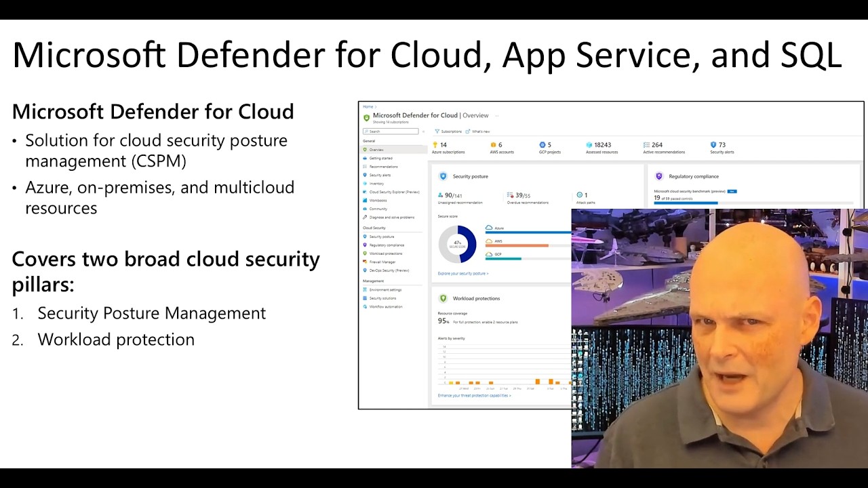Click the GCP projects hexagon icon
868x488 pixels.
[542, 144]
